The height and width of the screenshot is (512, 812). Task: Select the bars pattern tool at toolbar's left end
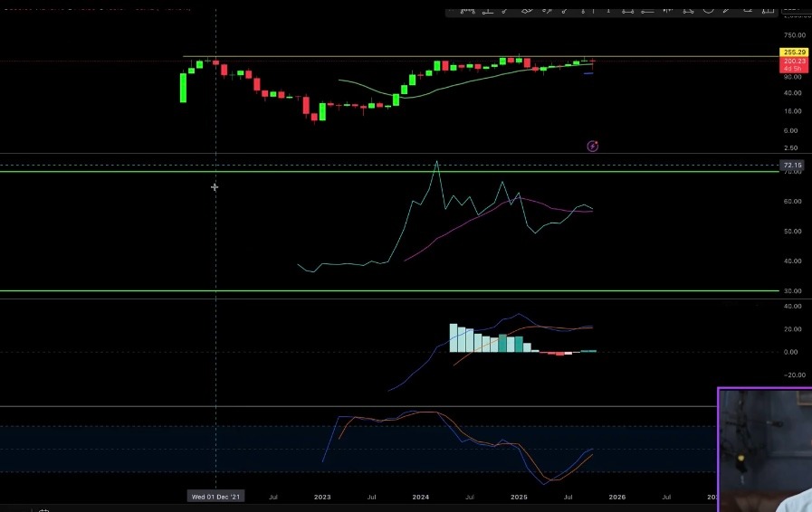click(x=468, y=11)
